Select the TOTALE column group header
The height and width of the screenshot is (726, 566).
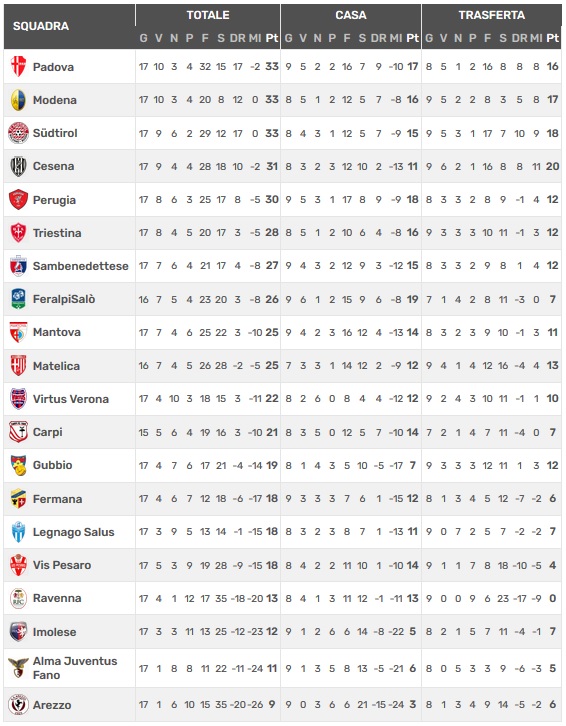click(x=208, y=15)
